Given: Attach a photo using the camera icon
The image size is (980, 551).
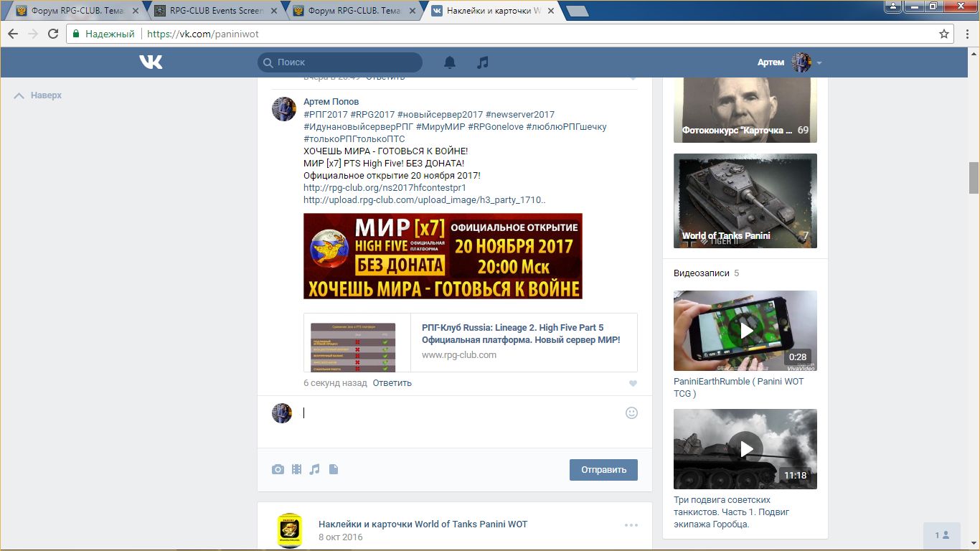Looking at the screenshot, I should click(278, 469).
